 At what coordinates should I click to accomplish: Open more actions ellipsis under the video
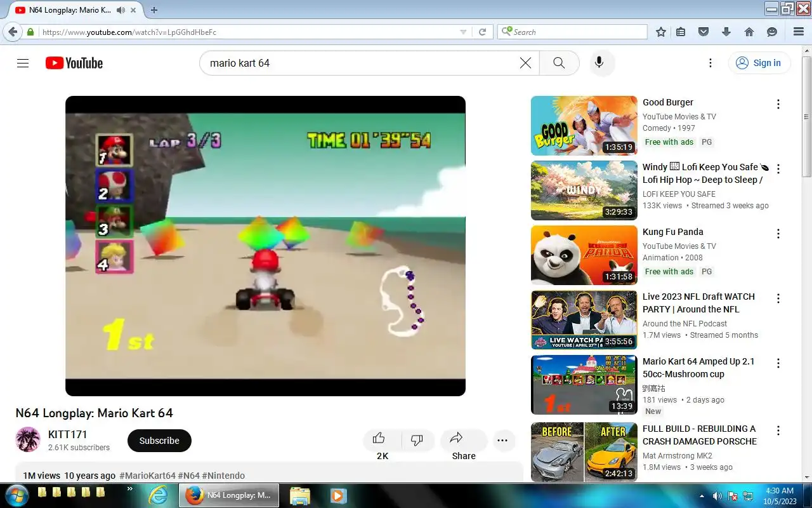502,440
